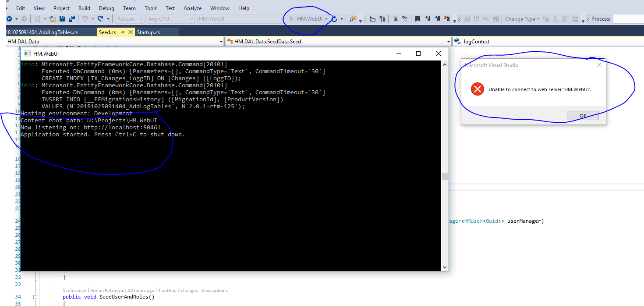This screenshot has width=644, height=306.
Task: Click the Undo arrow icon
Action: pos(85,19)
